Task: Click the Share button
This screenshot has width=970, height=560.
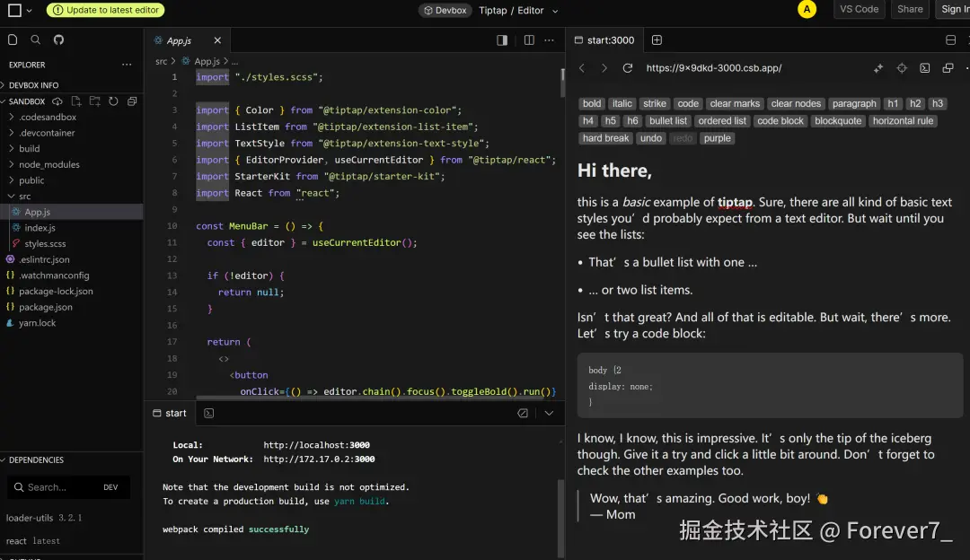Action: (910, 9)
